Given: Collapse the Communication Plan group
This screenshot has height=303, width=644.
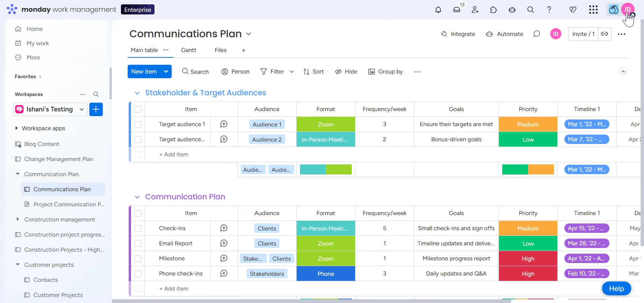Looking at the screenshot, I should [137, 197].
